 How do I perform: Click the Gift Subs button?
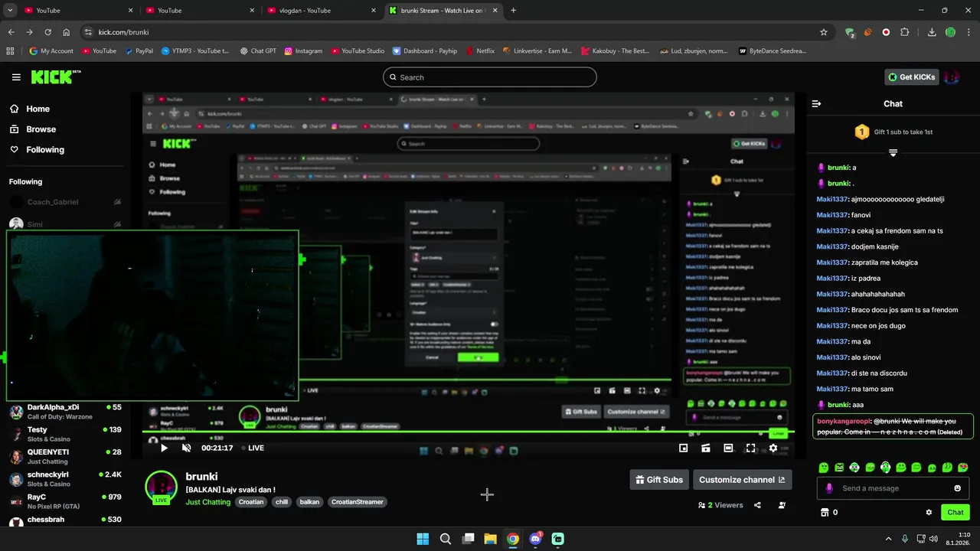(658, 480)
